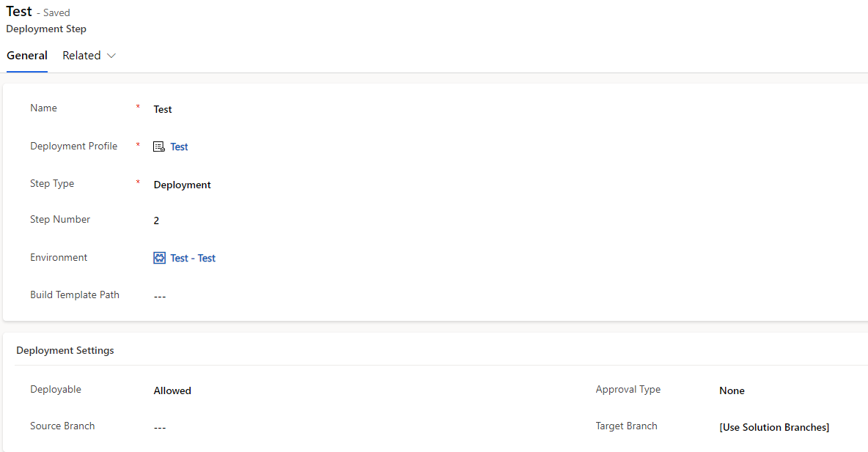Click the Environment record icon beside Test - Test
This screenshot has height=452, width=868.
[x=159, y=257]
